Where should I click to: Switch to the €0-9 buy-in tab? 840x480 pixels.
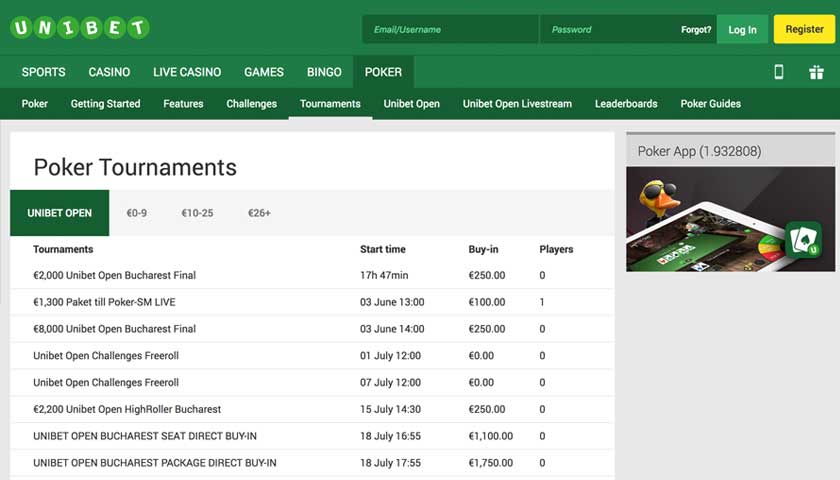137,213
